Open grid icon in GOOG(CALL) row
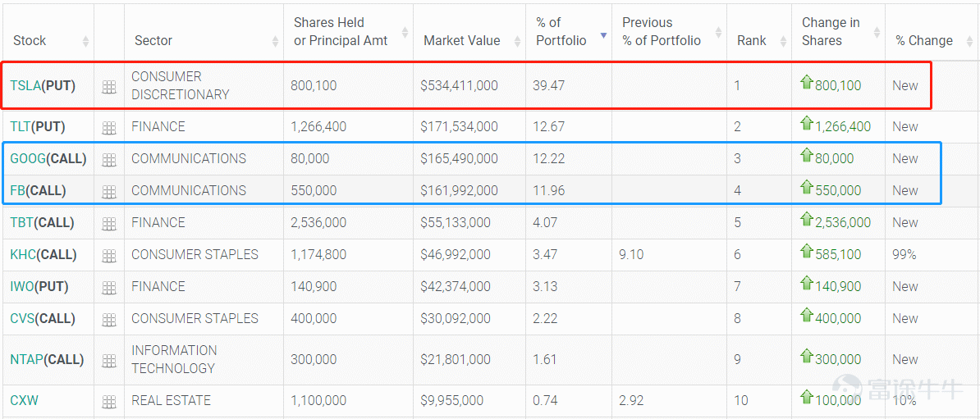This screenshot has width=980, height=419. [108, 160]
